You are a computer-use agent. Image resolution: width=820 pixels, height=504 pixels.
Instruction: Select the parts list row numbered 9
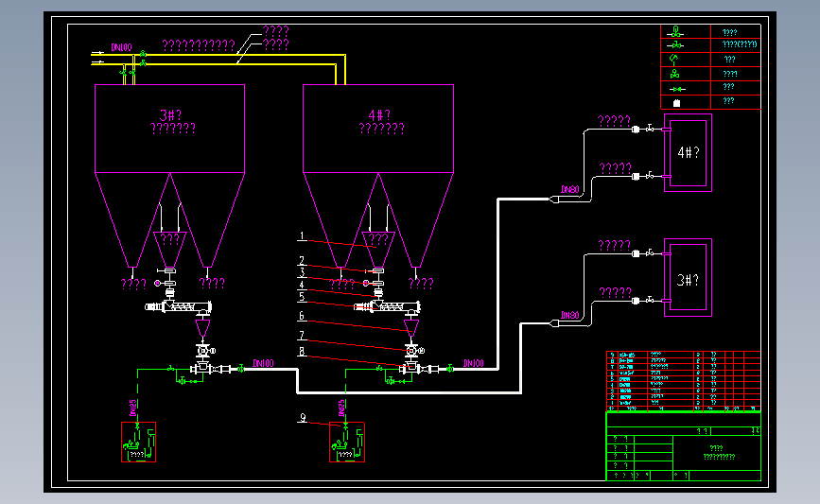pos(683,355)
